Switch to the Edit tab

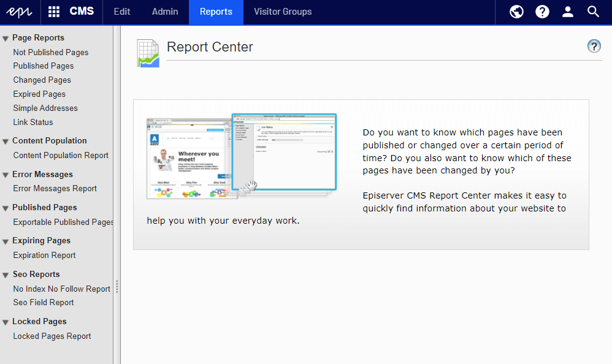122,12
